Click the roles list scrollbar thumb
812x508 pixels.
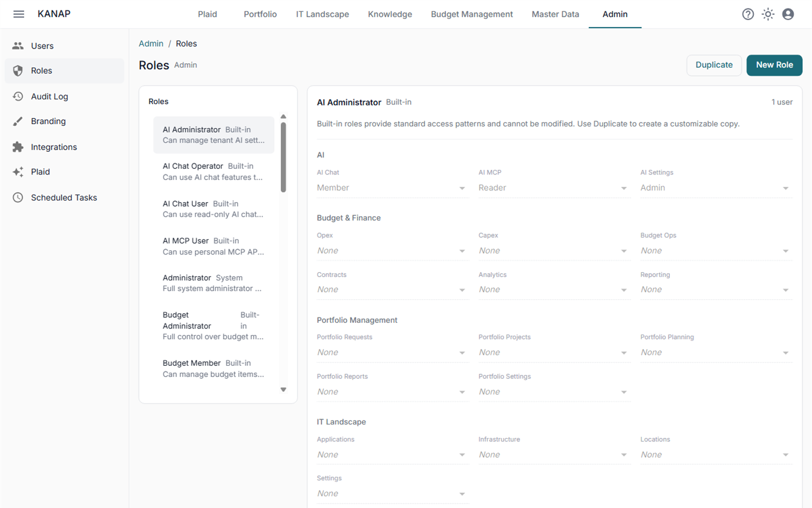283,157
